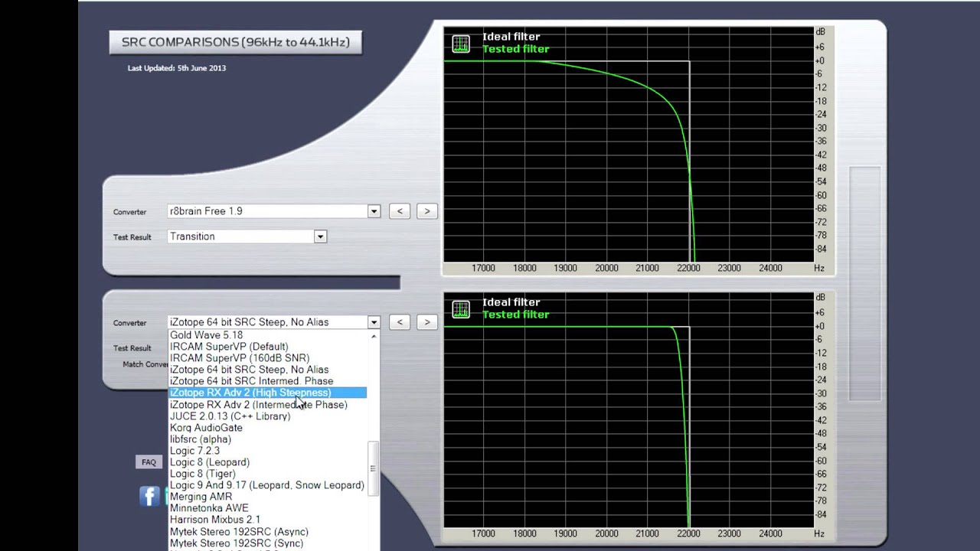Go to next converter in lower panel
The image size is (980, 551).
(x=427, y=322)
